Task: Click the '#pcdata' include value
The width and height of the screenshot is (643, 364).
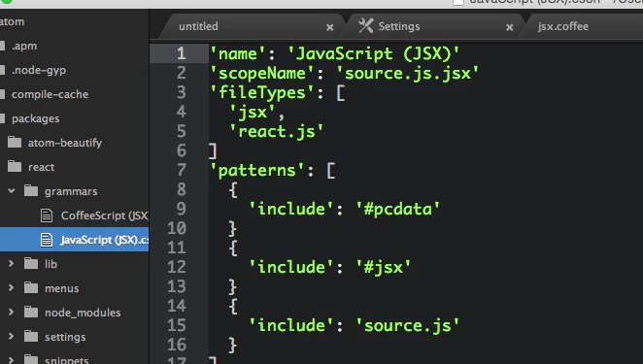Action: [397, 209]
